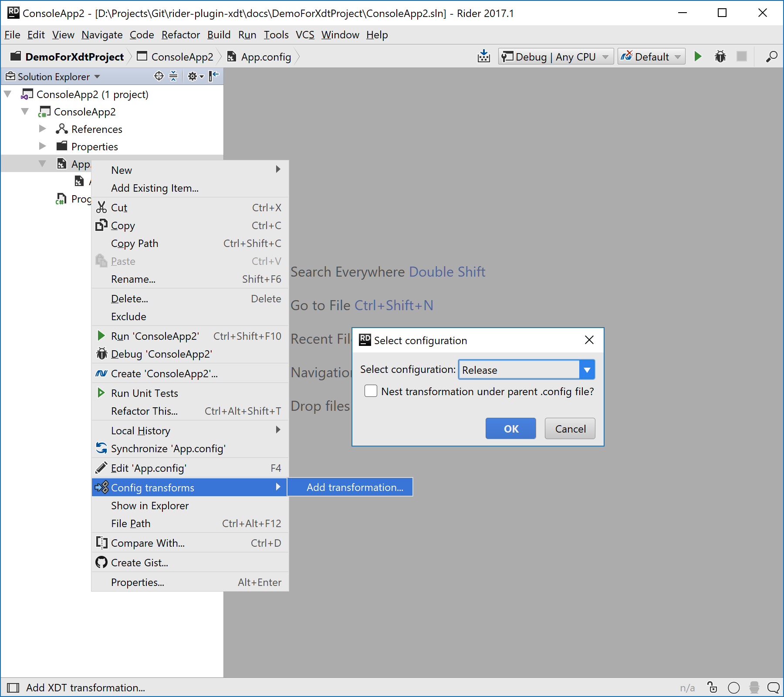Expand the Properties node
The height and width of the screenshot is (697, 784).
(43, 146)
